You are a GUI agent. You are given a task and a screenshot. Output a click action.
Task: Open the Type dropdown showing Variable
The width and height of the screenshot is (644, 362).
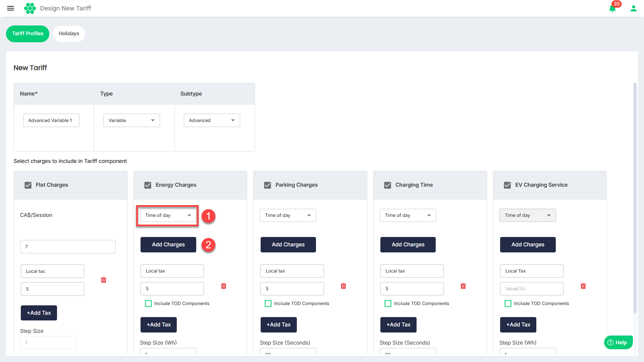tap(131, 120)
